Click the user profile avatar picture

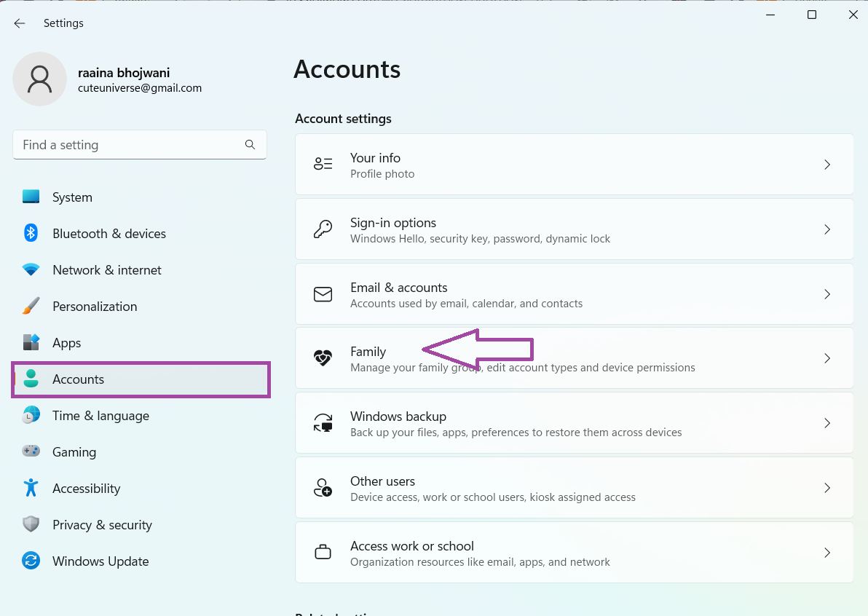(39, 79)
